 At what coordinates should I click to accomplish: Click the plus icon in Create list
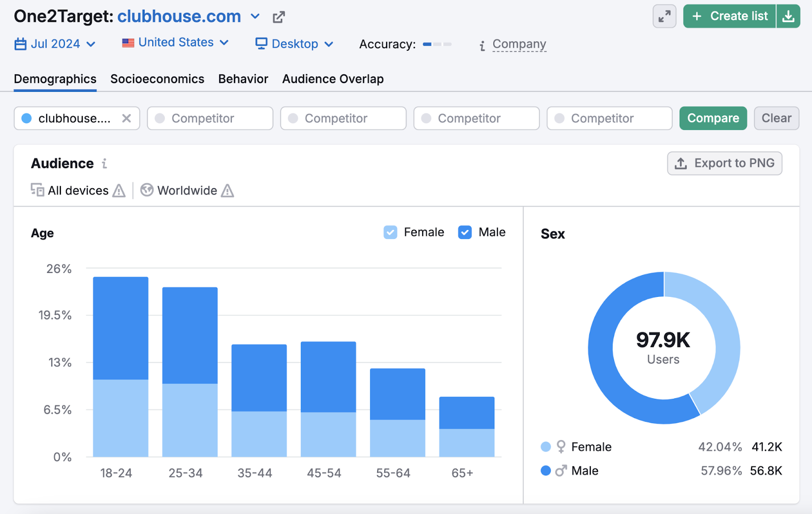click(697, 16)
